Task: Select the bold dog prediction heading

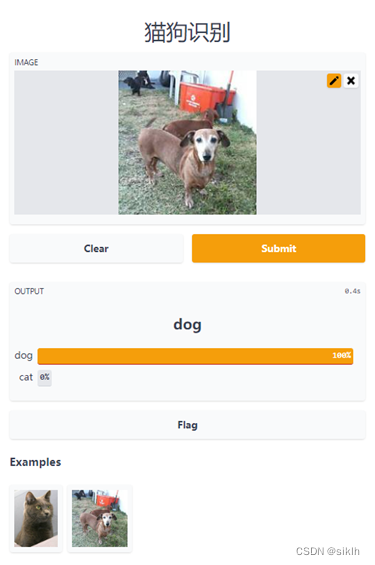Action: point(187,324)
